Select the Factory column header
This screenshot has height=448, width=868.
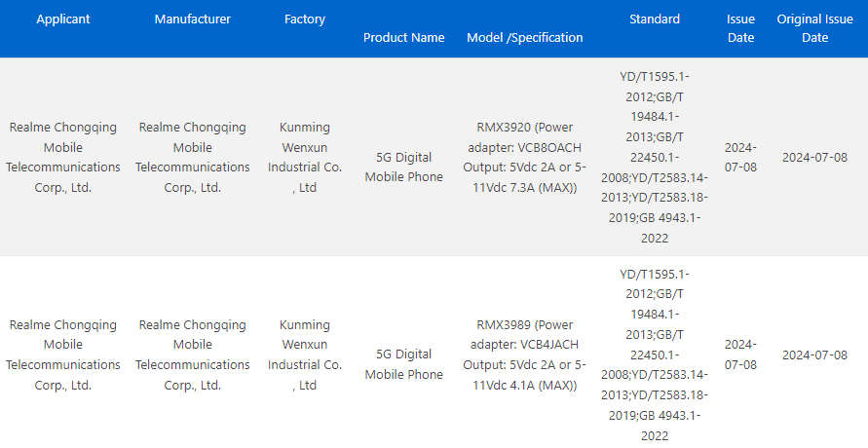point(305,19)
